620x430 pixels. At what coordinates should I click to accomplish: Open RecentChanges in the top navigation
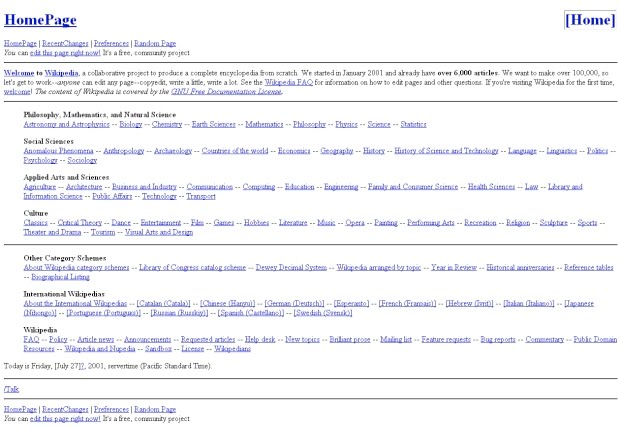(65, 44)
